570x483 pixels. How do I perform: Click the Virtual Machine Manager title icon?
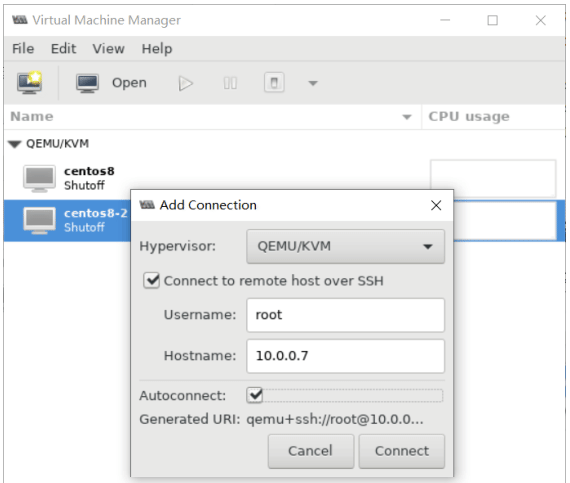click(x=20, y=20)
